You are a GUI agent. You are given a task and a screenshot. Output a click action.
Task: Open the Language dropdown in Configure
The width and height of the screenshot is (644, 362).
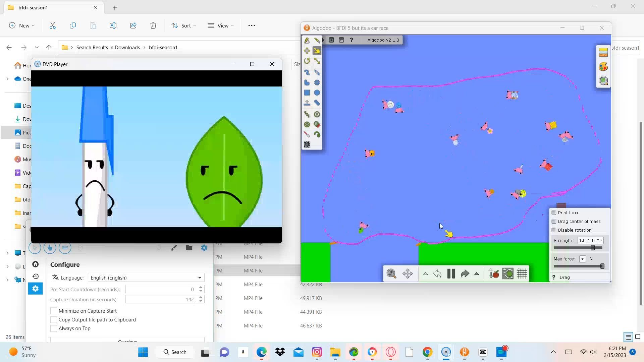tap(146, 278)
